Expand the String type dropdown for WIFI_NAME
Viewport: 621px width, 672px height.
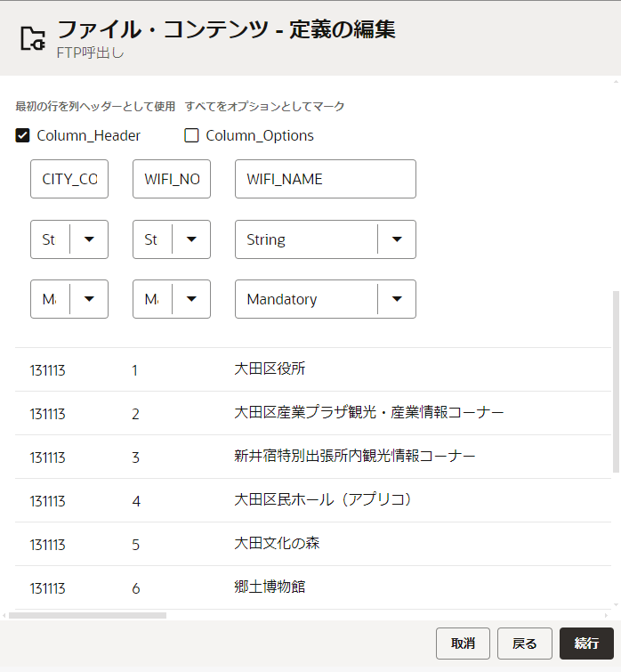pos(397,239)
